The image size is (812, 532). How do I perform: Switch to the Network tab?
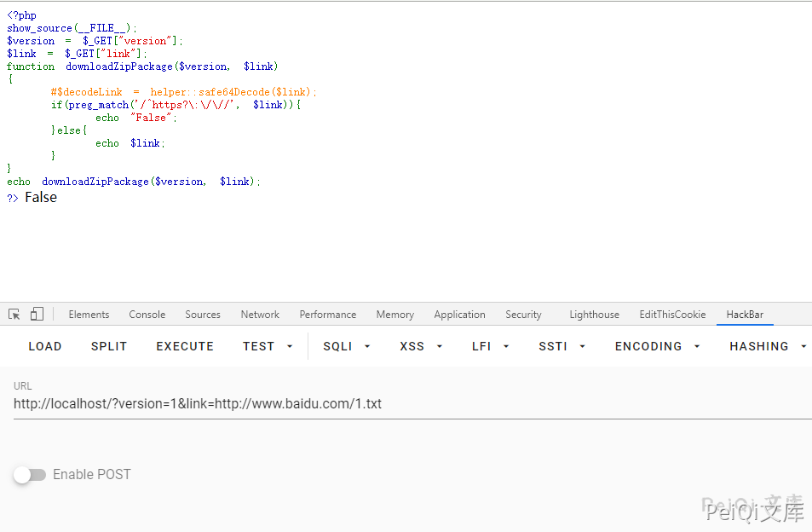point(260,315)
